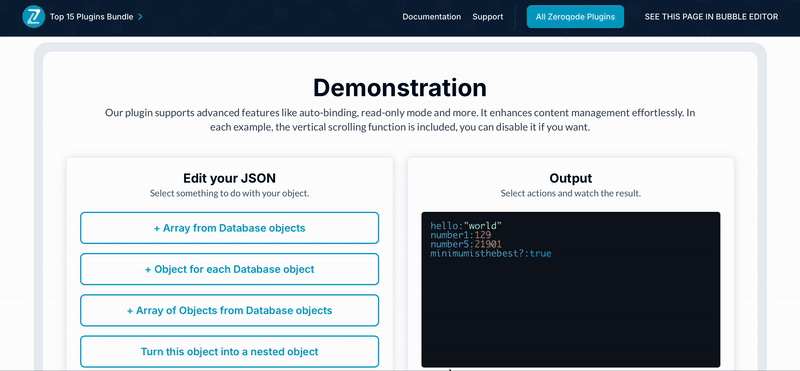Select the number1:129 line in Output
Screen dimensions: 800x371
click(461, 235)
